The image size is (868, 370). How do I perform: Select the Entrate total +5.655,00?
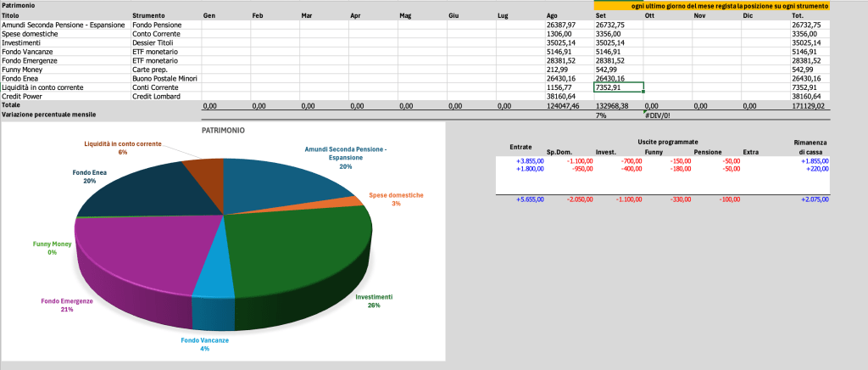coord(530,199)
